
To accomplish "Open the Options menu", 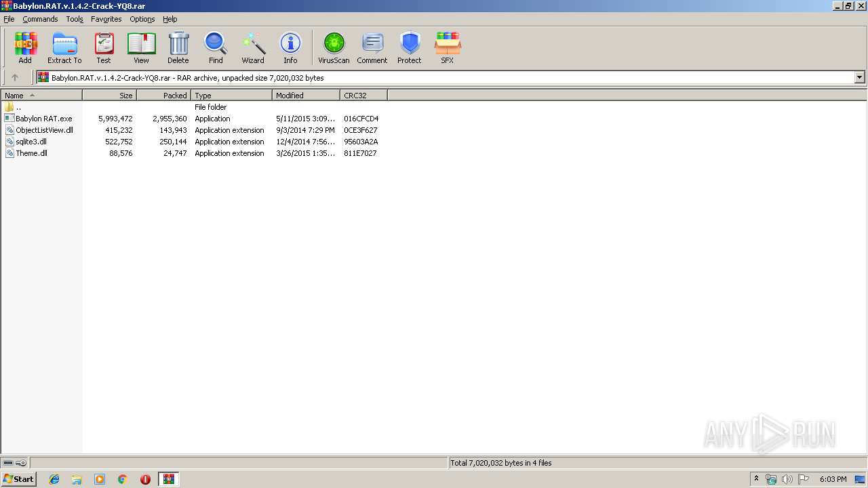I will (142, 19).
